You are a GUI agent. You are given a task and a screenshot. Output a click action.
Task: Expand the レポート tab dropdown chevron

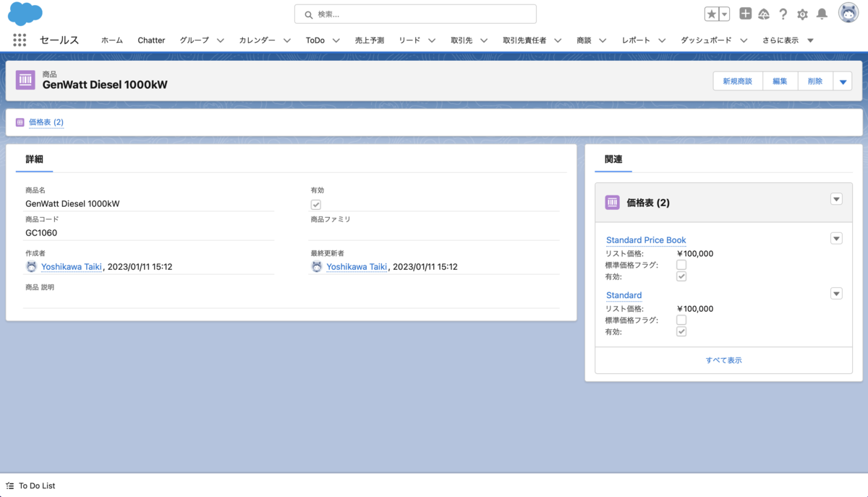(x=662, y=41)
